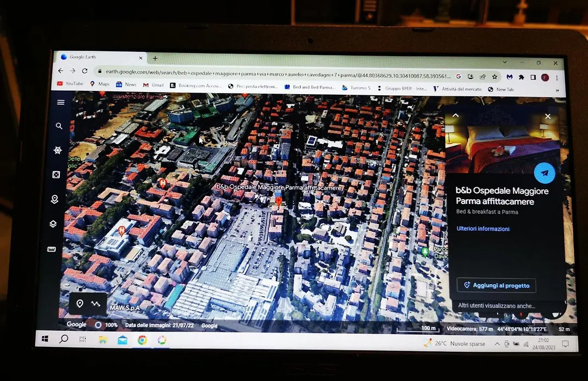Click the dice "I'm feeling lucky" icon
This screenshot has height=381, width=588.
[56, 174]
